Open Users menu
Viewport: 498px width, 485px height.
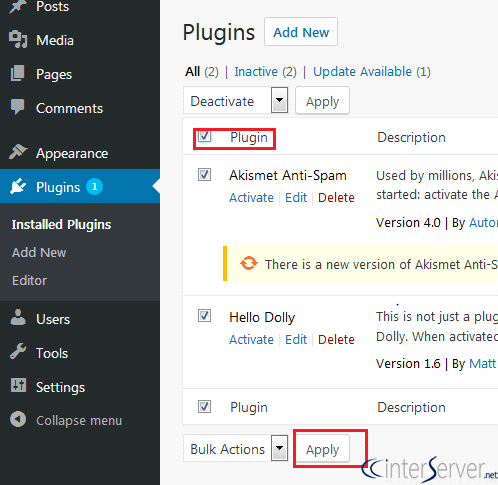click(53, 319)
